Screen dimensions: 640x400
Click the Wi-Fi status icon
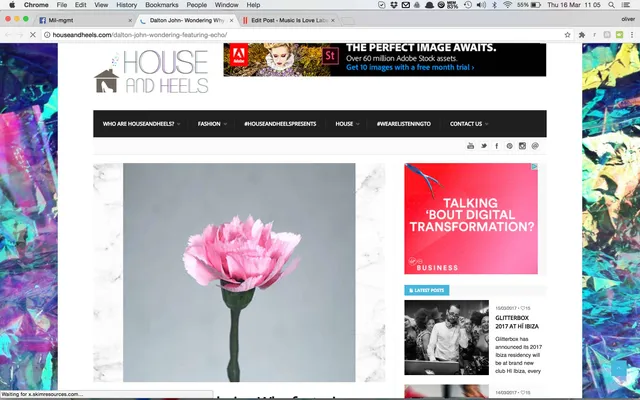tap(507, 5)
